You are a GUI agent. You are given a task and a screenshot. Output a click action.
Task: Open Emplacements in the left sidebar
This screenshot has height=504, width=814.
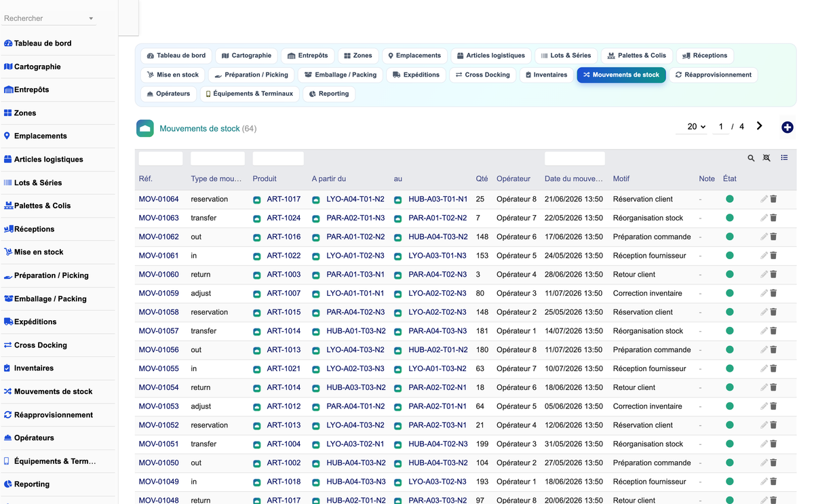point(41,136)
